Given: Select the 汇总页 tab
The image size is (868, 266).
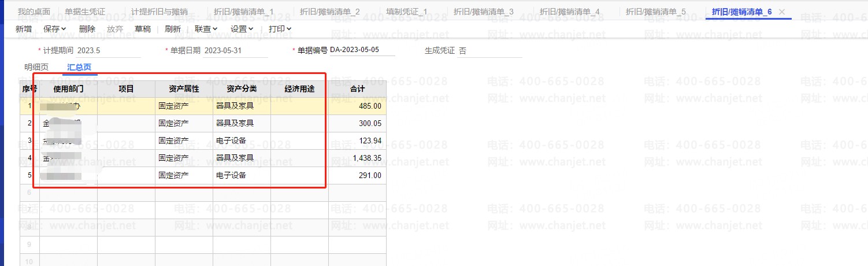Looking at the screenshot, I should [x=79, y=67].
